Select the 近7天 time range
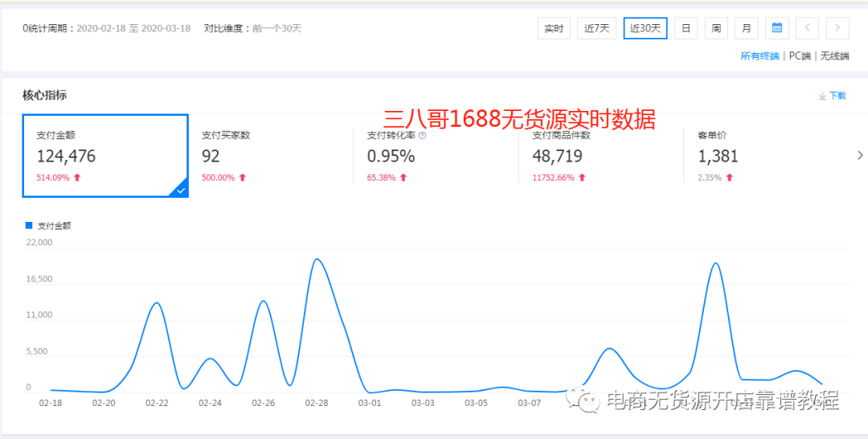 click(596, 28)
